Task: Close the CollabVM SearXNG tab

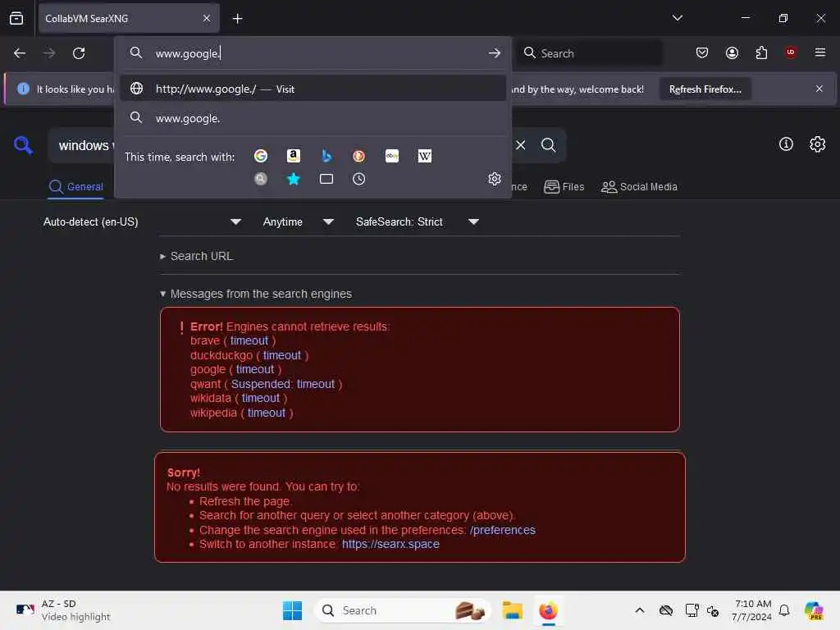Action: [x=207, y=18]
